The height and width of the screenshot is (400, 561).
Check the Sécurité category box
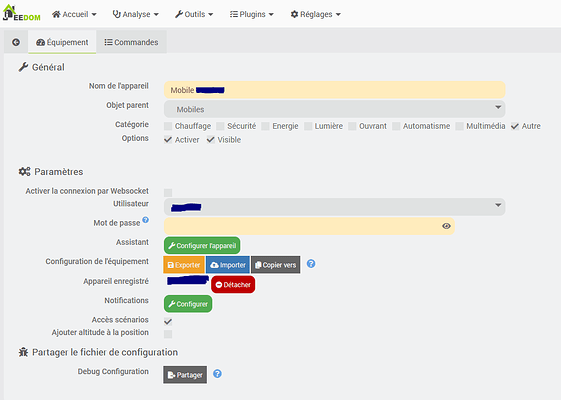[x=220, y=126]
